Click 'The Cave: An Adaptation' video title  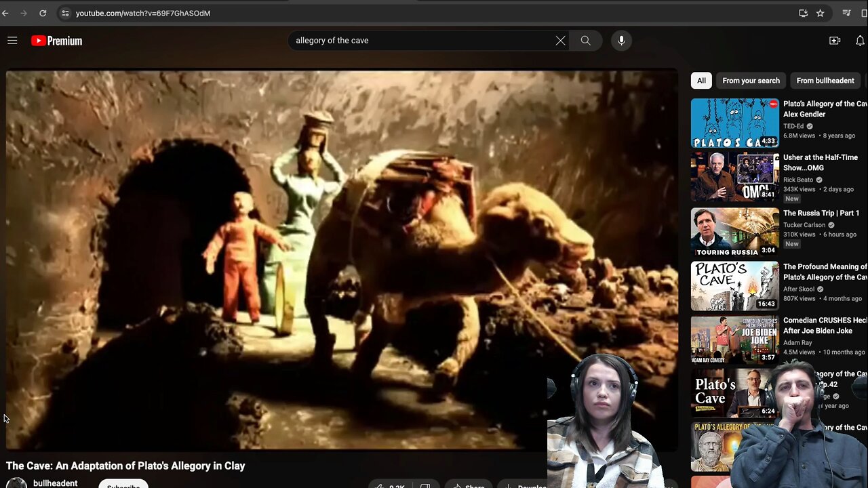[x=125, y=466]
